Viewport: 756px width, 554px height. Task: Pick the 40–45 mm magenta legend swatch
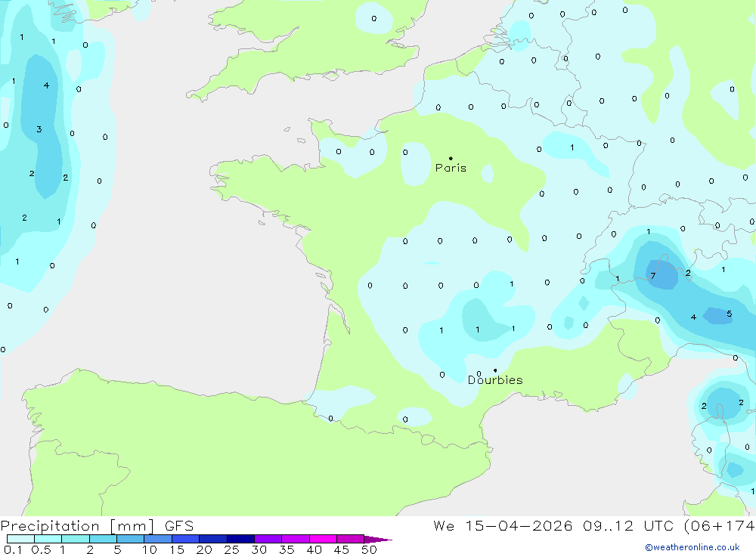(x=323, y=539)
